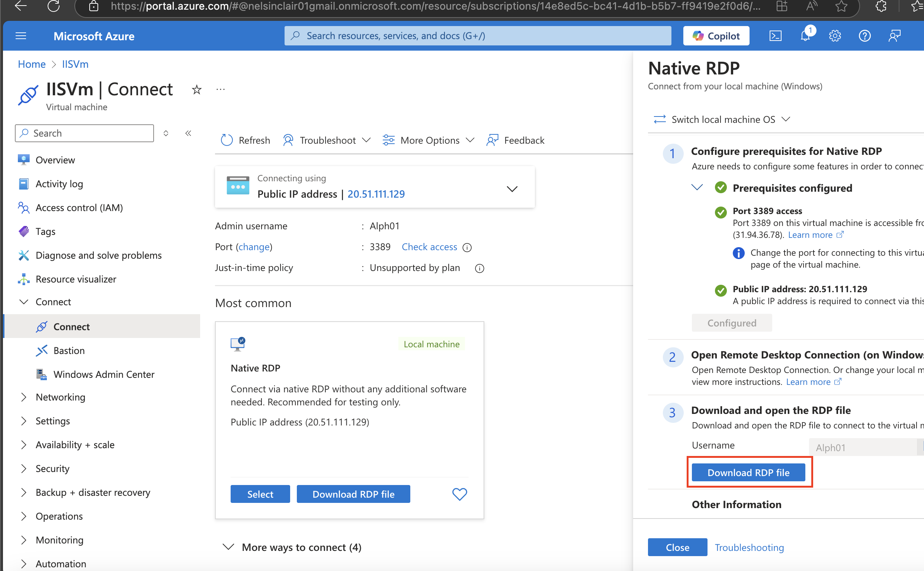Image resolution: width=924 pixels, height=571 pixels.
Task: Collapse the Prerequisites configured section
Action: tap(697, 187)
